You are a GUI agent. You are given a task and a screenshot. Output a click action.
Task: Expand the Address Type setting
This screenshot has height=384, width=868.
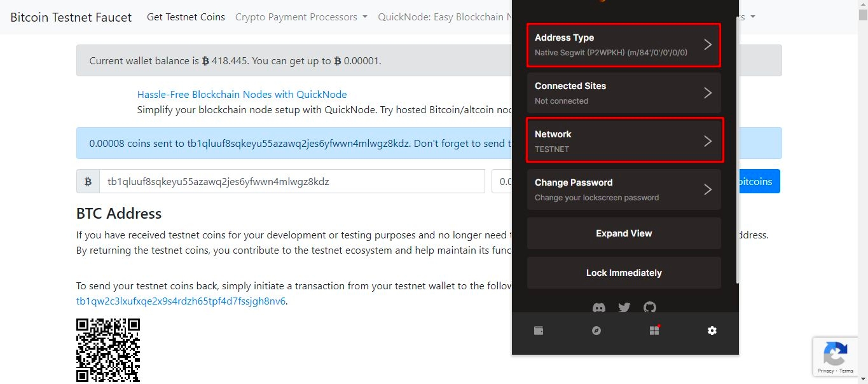click(x=623, y=45)
